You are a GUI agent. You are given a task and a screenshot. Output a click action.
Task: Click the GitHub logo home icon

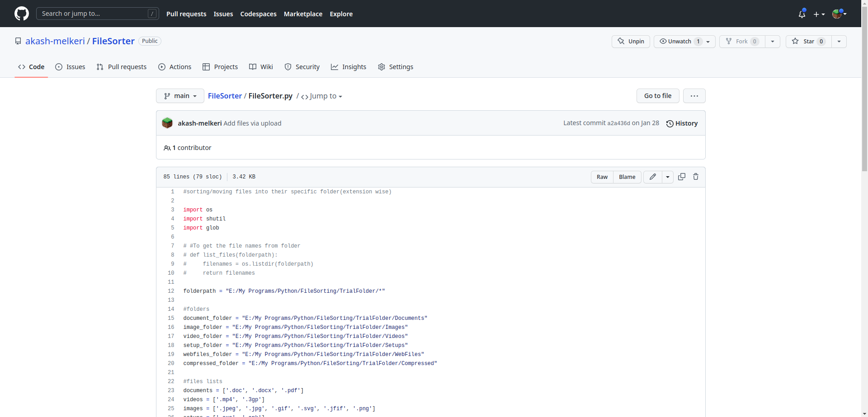tap(21, 14)
